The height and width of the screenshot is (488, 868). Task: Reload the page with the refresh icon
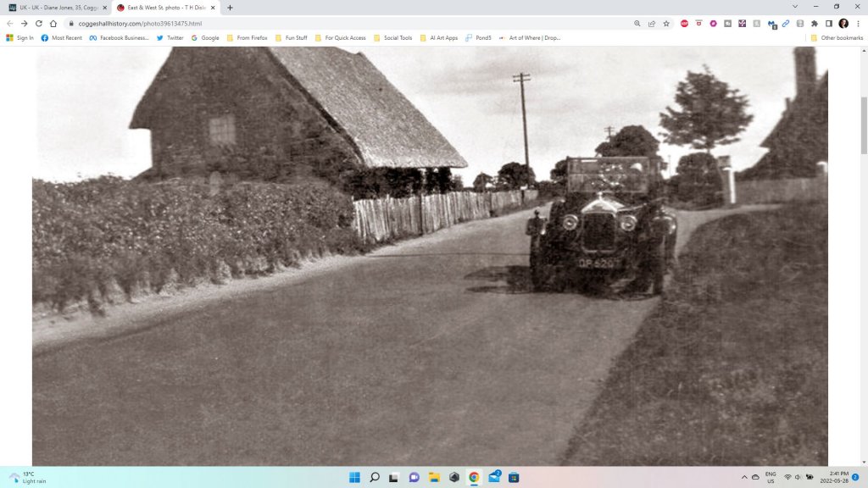click(39, 24)
